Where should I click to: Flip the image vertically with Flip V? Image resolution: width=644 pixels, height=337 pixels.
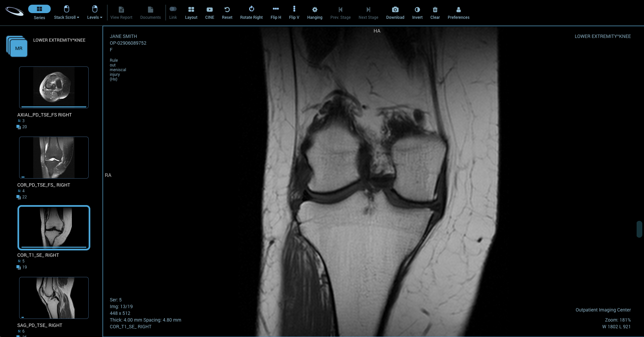pos(294,9)
